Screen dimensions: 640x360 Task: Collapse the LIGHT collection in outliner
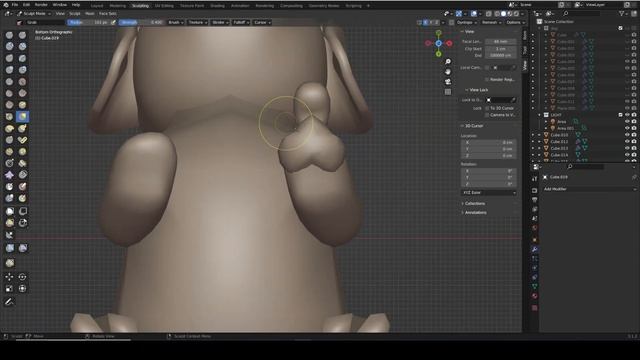(x=540, y=115)
